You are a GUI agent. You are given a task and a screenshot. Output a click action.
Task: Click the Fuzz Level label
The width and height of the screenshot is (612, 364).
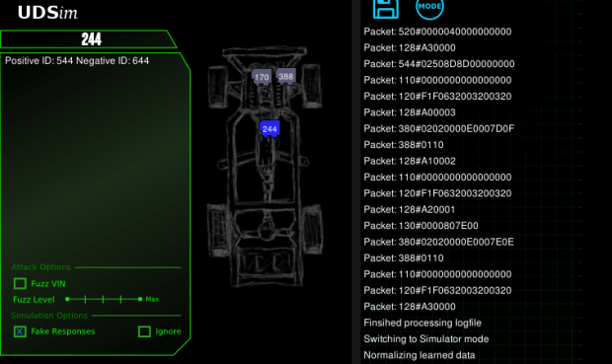34,300
